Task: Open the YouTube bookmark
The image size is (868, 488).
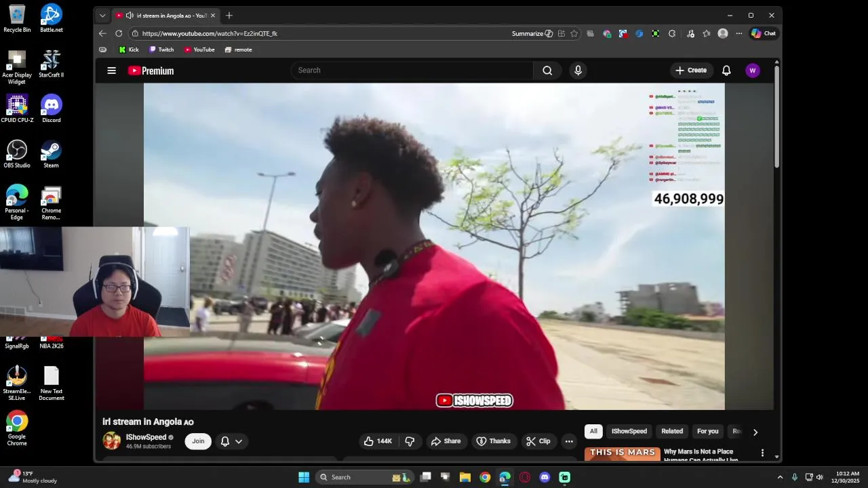Action: coord(199,49)
